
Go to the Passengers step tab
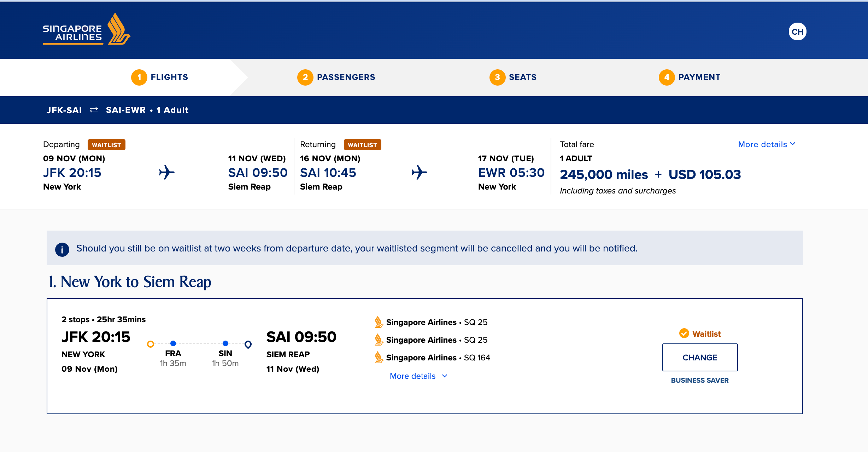(x=336, y=77)
